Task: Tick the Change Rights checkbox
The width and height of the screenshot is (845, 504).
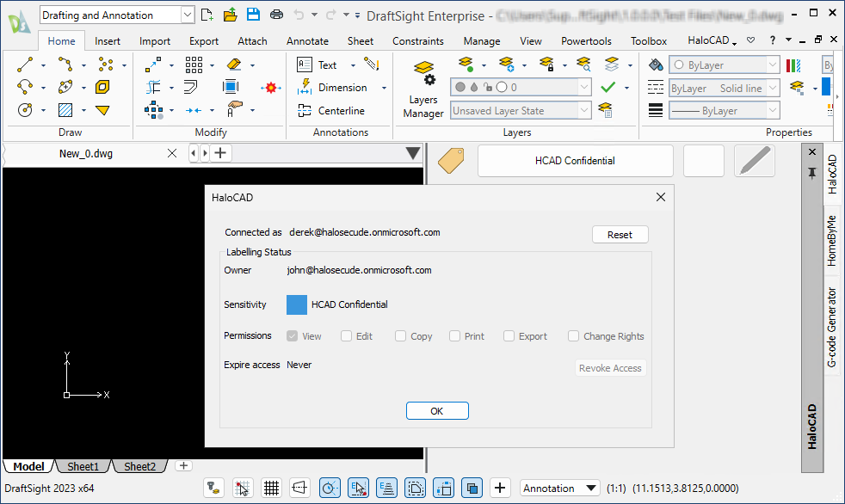Action: tap(573, 336)
